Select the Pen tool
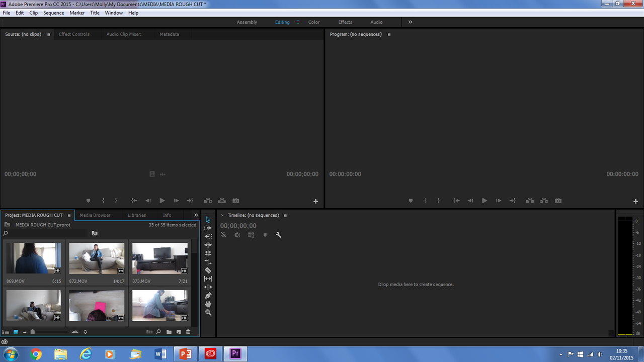The image size is (644, 362). pyautogui.click(x=208, y=296)
